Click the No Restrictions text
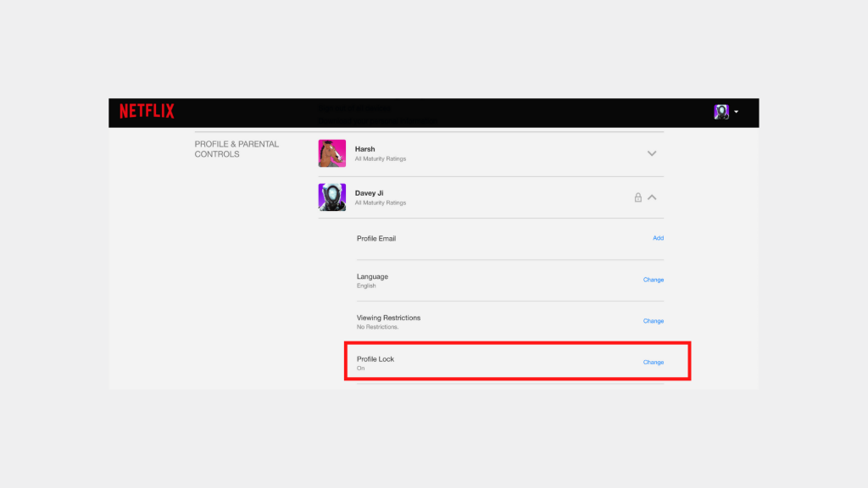 coord(377,327)
